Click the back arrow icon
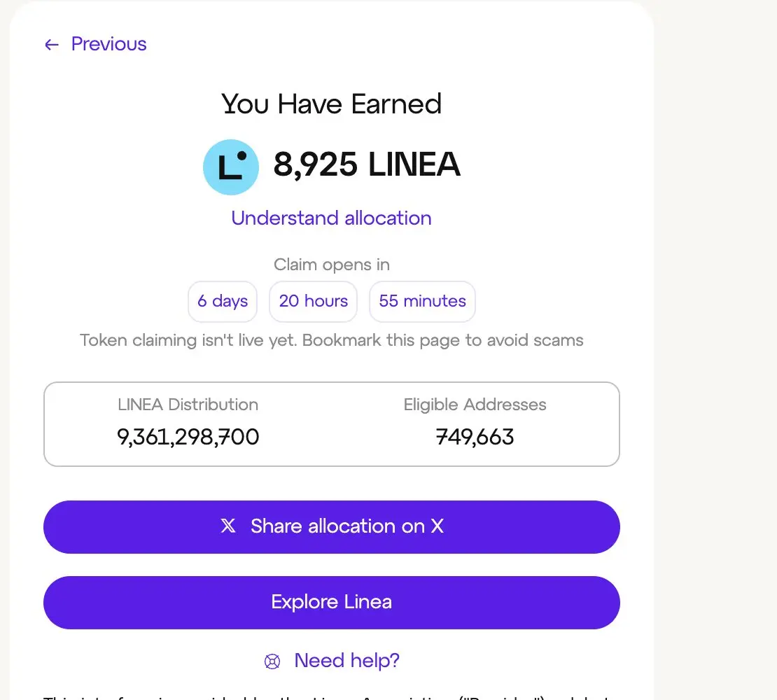 [x=52, y=45]
